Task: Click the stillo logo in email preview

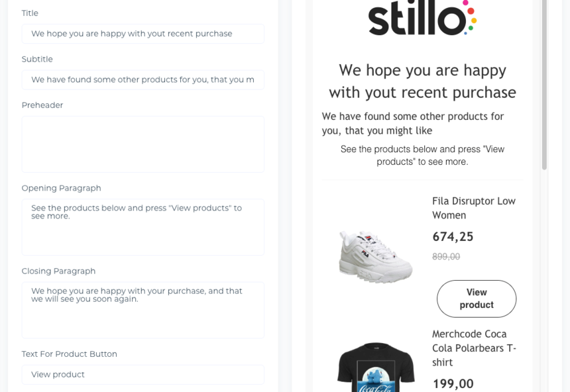Action: point(422,19)
